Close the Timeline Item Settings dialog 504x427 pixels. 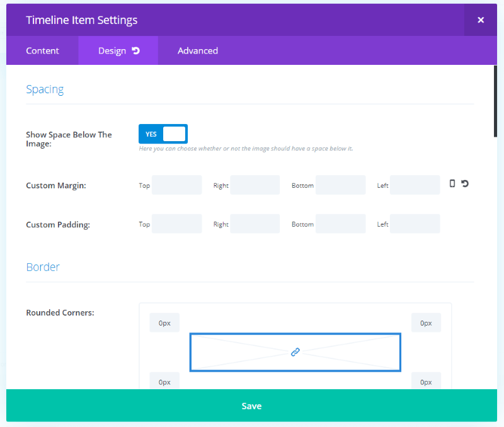480,20
